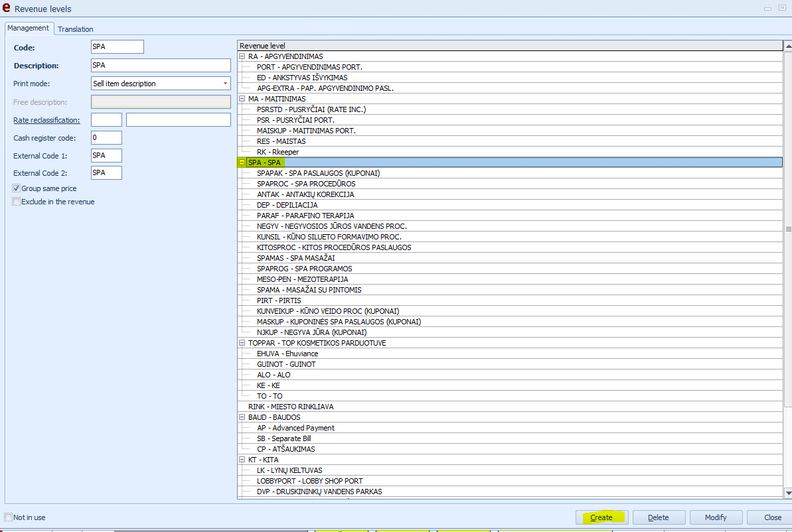
Task: Select KITOSPROC - KITOS PROCEDŪROS PASLAUGOS row
Action: (510, 247)
